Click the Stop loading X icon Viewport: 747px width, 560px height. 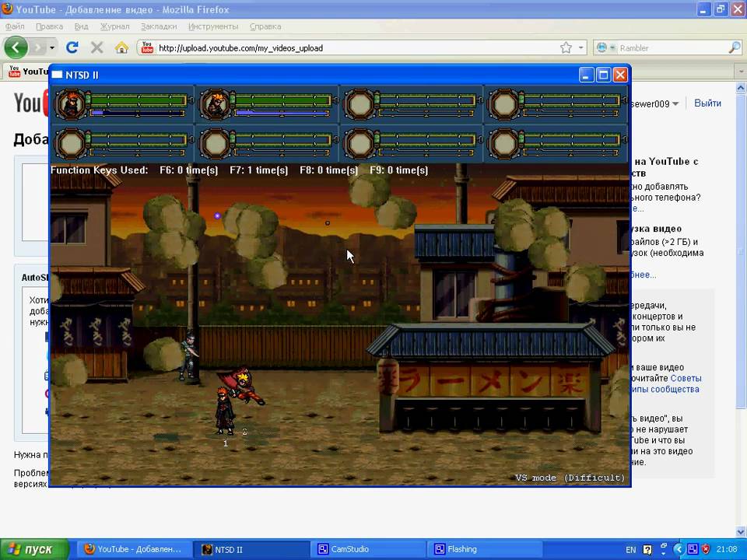(x=96, y=47)
